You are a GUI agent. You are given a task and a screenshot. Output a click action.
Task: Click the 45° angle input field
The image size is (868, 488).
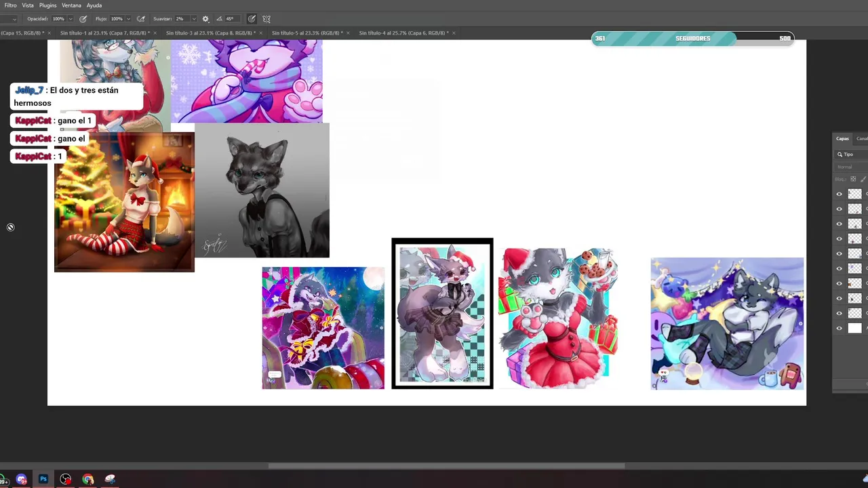(232, 19)
